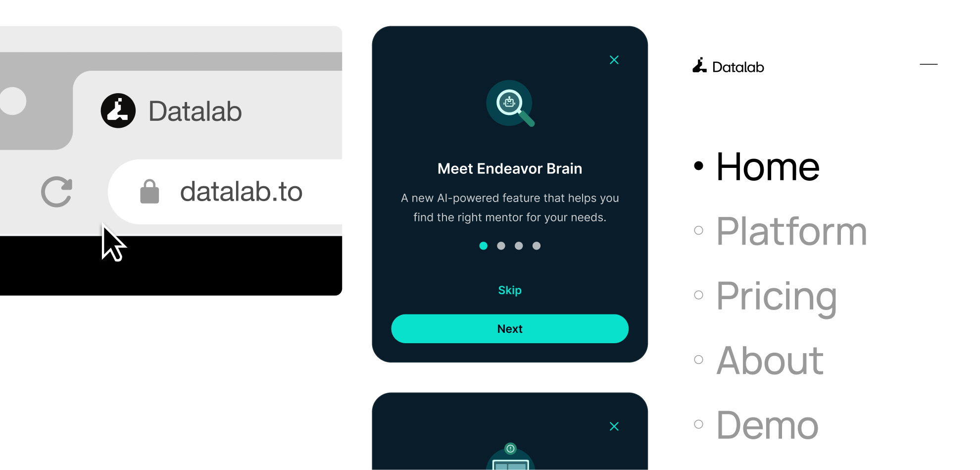980x470 pixels.
Task: Click the padlock icon in address bar
Action: [149, 192]
